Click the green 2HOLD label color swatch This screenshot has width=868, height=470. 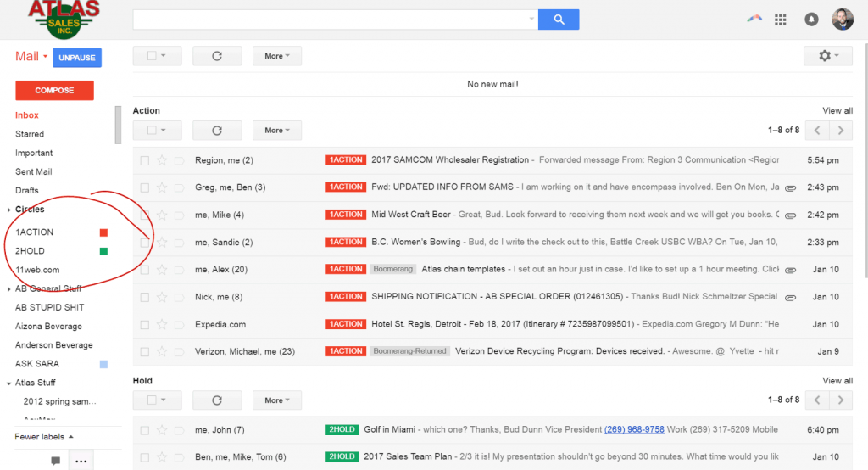103,252
